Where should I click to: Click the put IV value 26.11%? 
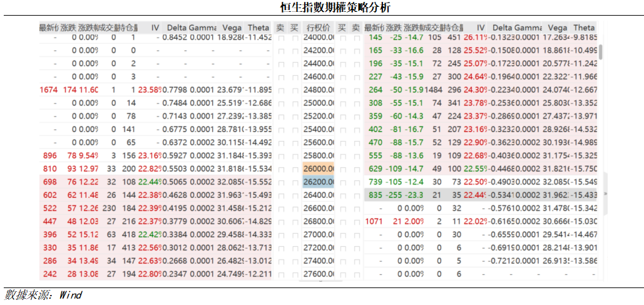point(476,38)
